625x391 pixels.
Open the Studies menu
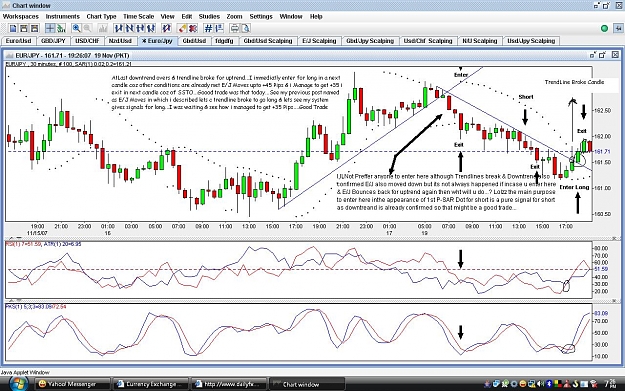pyautogui.click(x=209, y=16)
